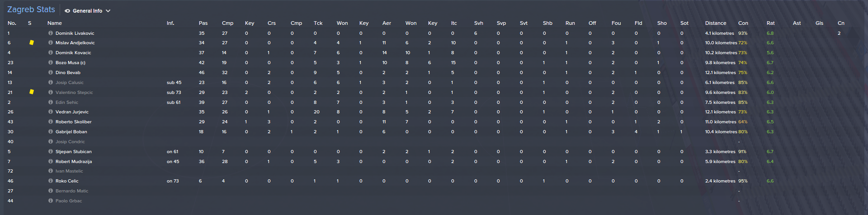Viewport: 868px width, 215px height.
Task: Open info icon for Gabrijel Boban
Action: [x=51, y=132]
